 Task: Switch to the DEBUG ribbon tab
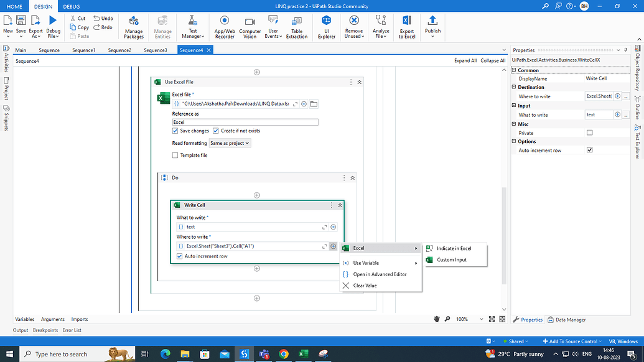(70, 7)
